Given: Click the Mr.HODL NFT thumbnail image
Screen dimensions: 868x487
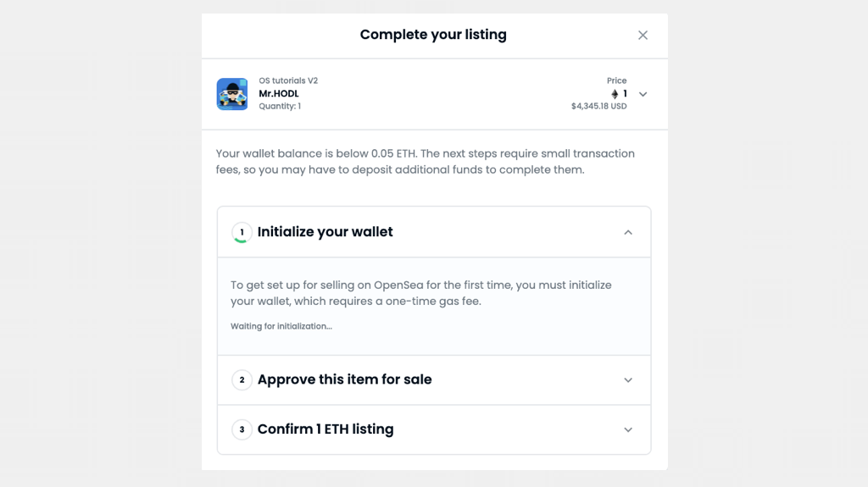Looking at the screenshot, I should click(232, 94).
